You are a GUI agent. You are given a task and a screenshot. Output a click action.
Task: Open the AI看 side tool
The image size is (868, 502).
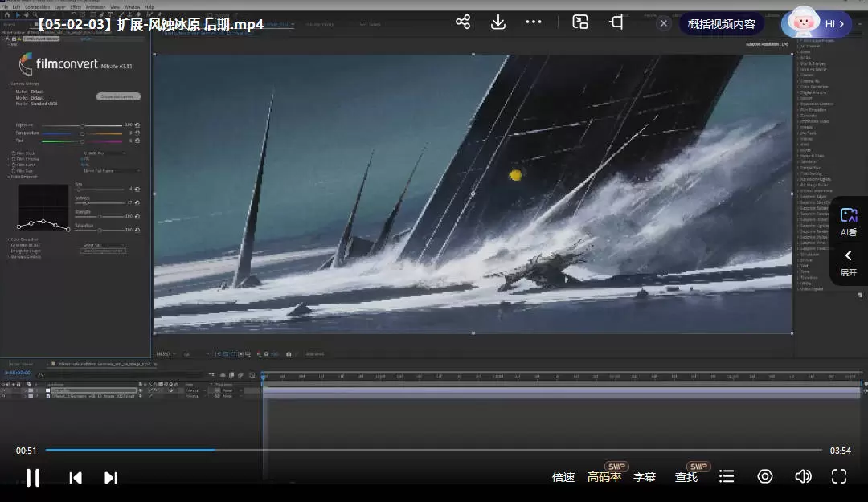(849, 222)
